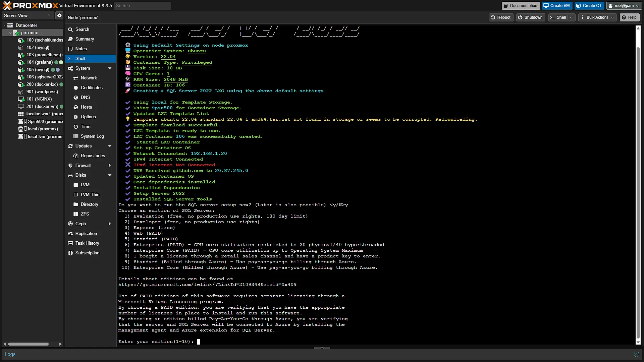
Task: Open Spin500 storage icon
Action: coord(22,121)
